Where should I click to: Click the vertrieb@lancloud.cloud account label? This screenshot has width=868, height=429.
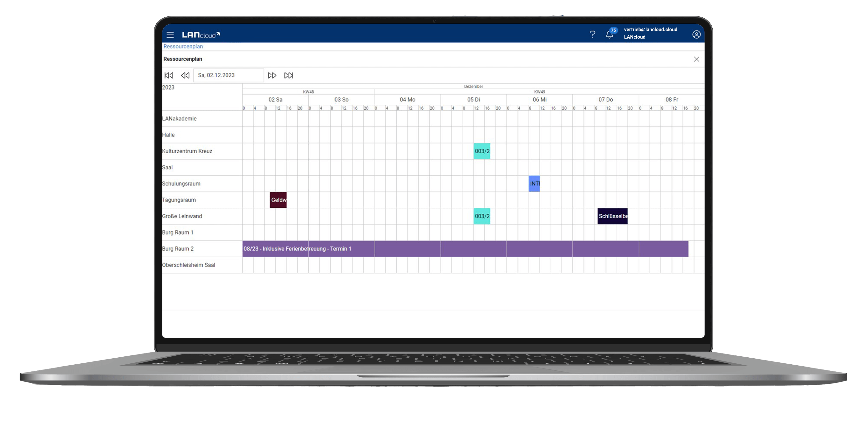point(651,30)
